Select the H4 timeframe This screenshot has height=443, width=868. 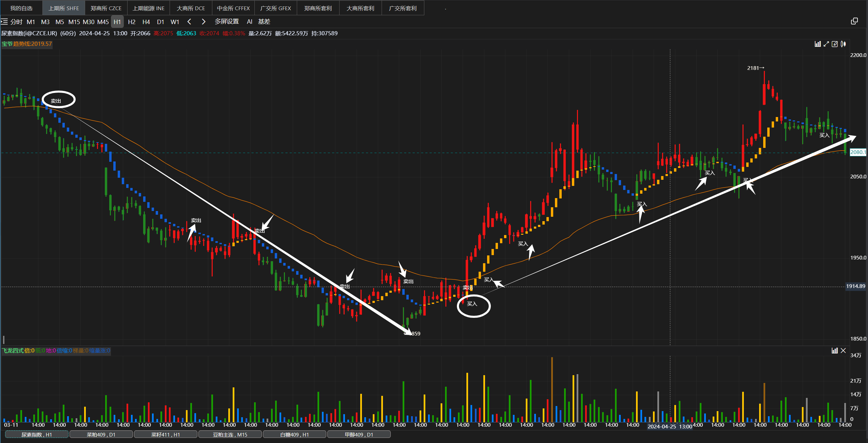[x=146, y=22]
